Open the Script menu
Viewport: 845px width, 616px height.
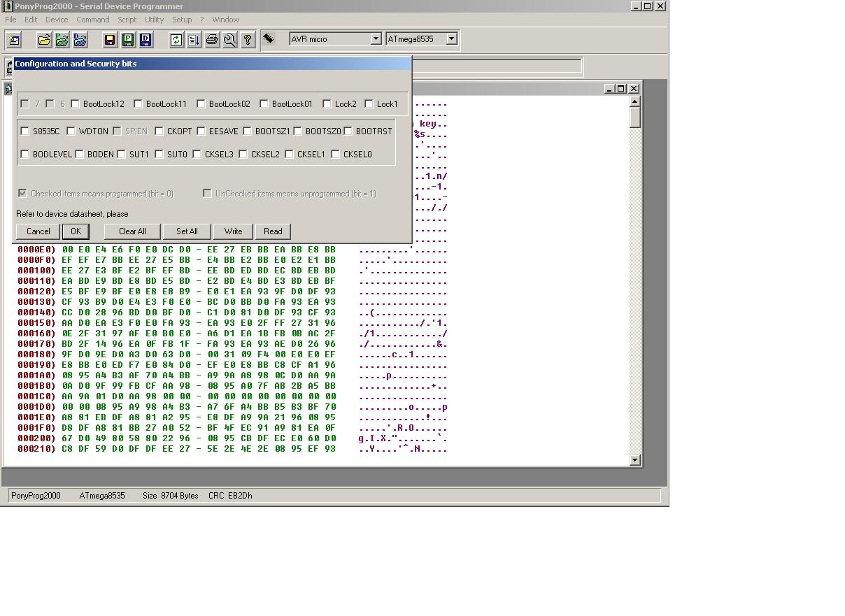coord(127,20)
